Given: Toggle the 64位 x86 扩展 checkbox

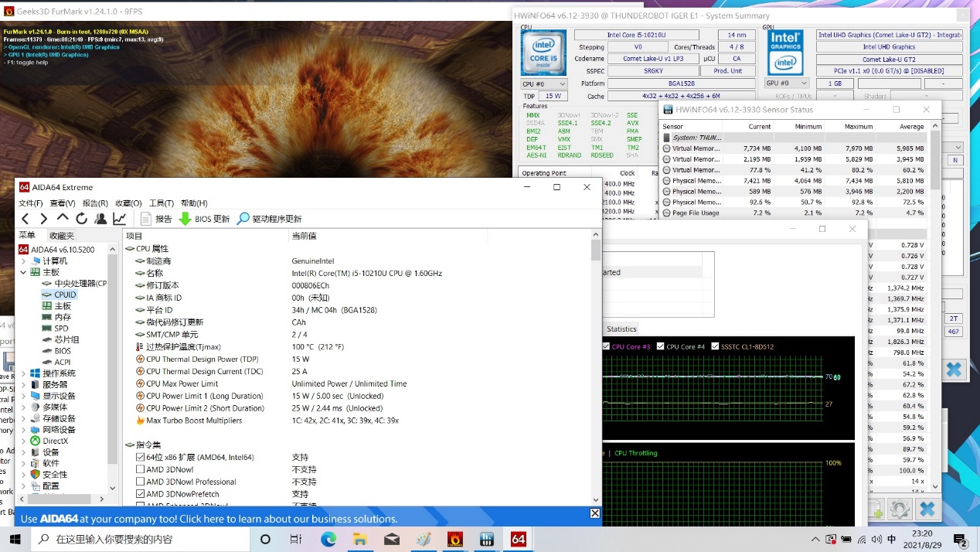Looking at the screenshot, I should [x=140, y=457].
